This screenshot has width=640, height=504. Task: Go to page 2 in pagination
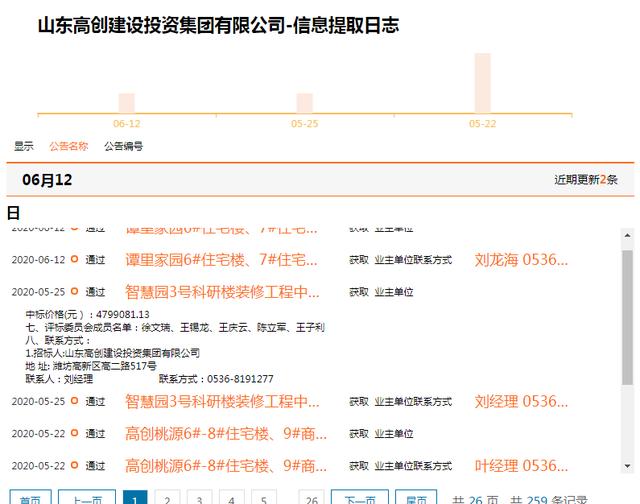[167, 498]
